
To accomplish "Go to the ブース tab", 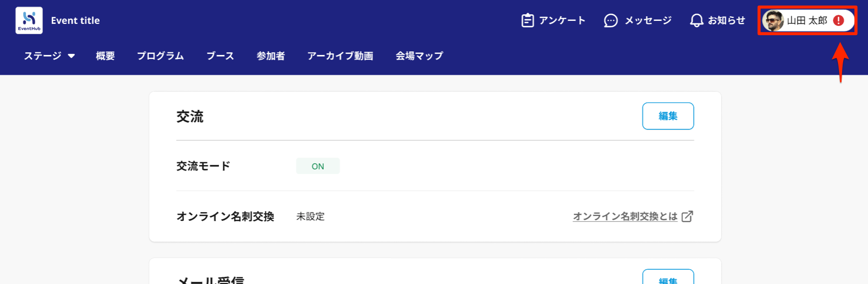I will [220, 56].
